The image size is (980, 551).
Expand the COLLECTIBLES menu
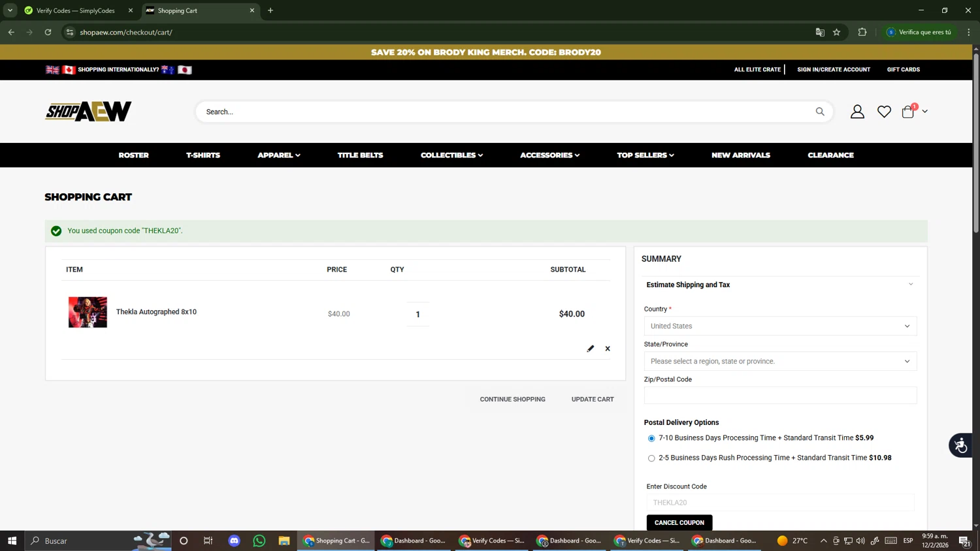[451, 155]
